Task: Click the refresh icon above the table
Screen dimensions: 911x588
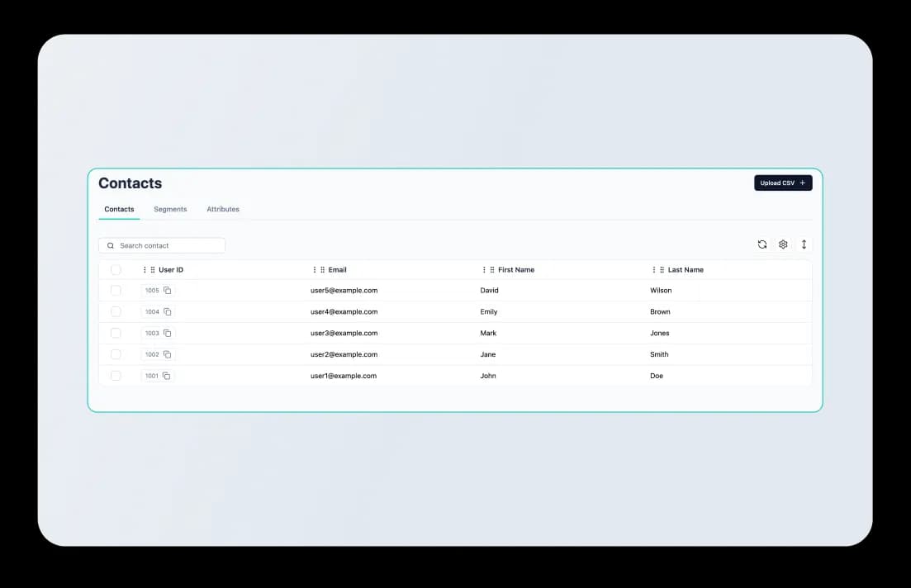Action: pos(762,244)
